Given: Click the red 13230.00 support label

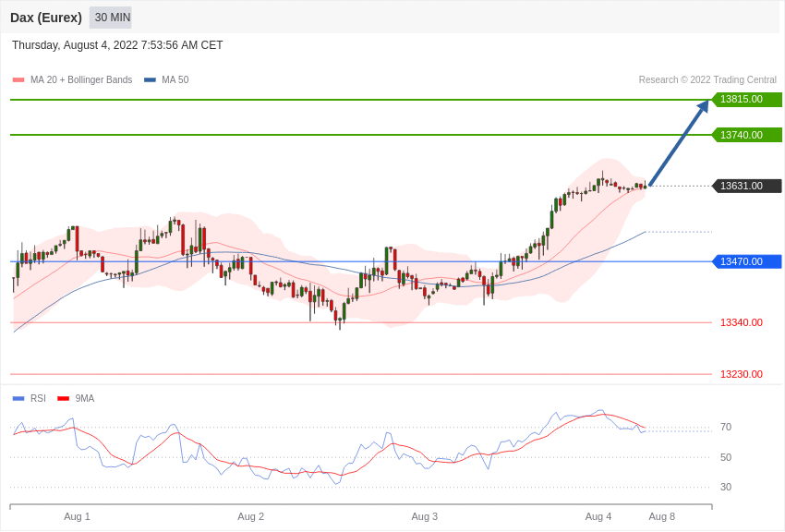Looking at the screenshot, I should 741,374.
